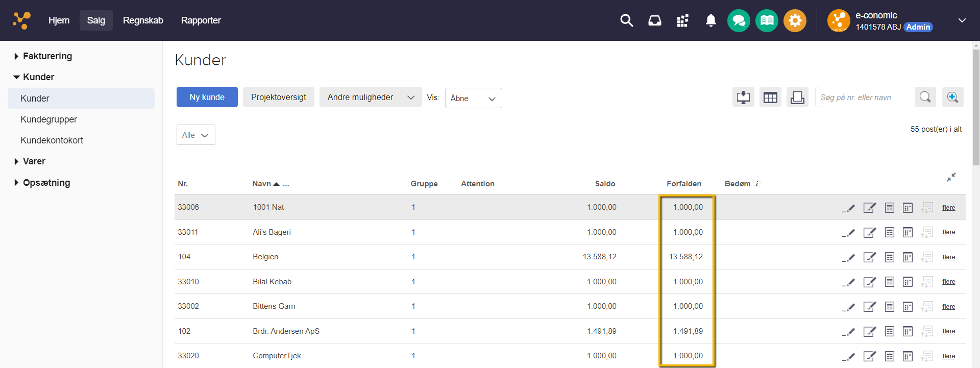
Task: Click the table columns layout icon
Action: 770,97
